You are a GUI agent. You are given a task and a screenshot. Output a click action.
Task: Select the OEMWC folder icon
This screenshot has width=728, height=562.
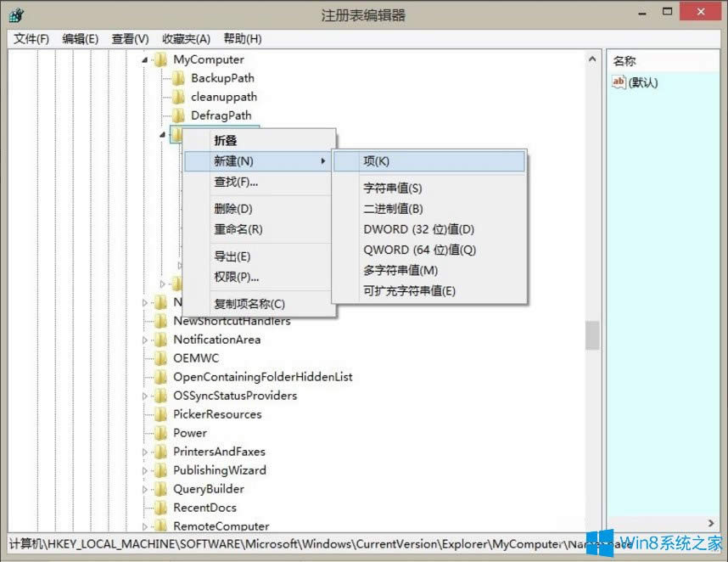(160, 358)
